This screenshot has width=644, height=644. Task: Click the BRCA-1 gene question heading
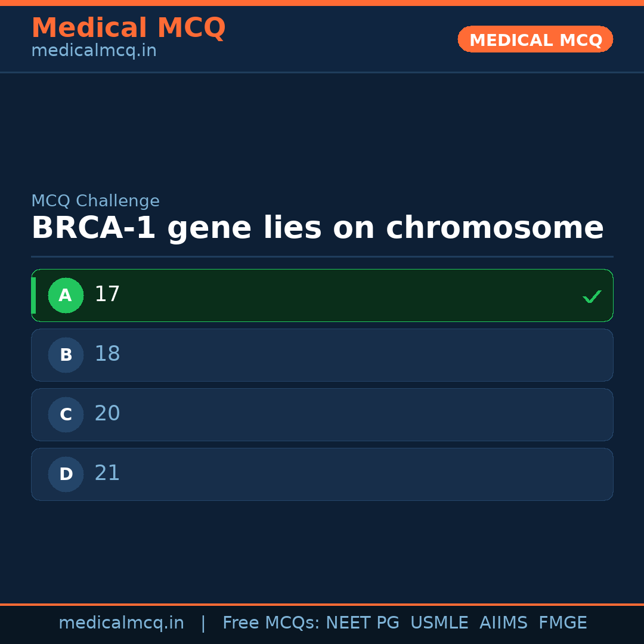(x=317, y=228)
